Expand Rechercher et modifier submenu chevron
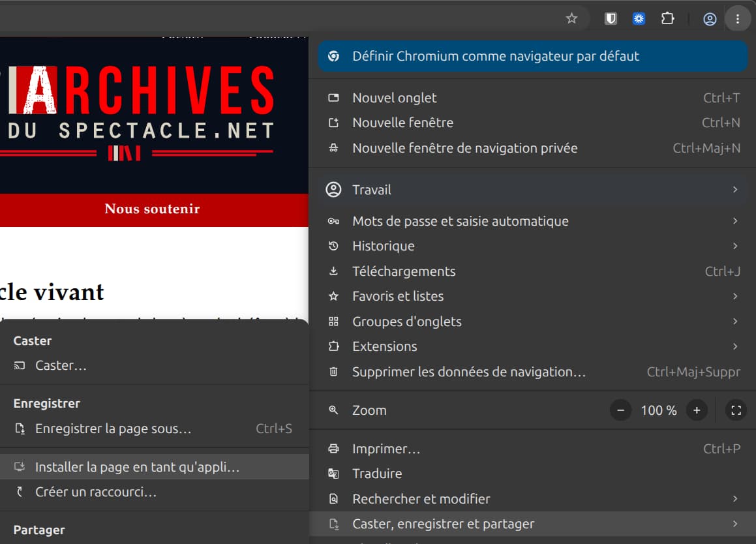The height and width of the screenshot is (544, 756). [x=734, y=498]
